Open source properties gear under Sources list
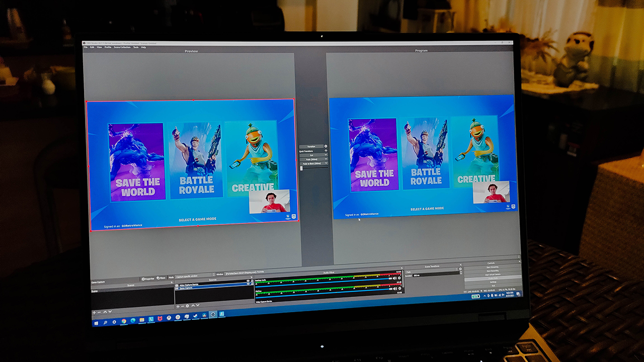The width and height of the screenshot is (644, 362). pos(187,306)
